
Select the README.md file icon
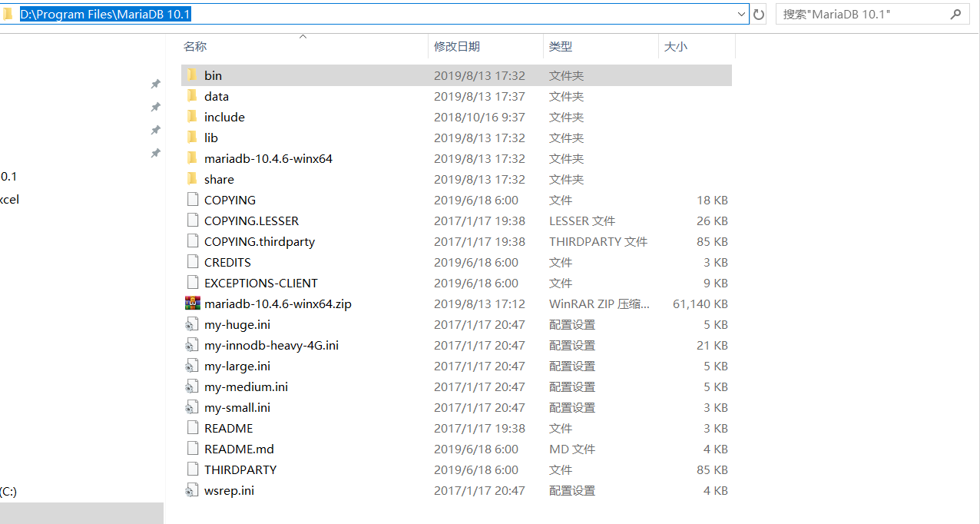pyautogui.click(x=192, y=448)
